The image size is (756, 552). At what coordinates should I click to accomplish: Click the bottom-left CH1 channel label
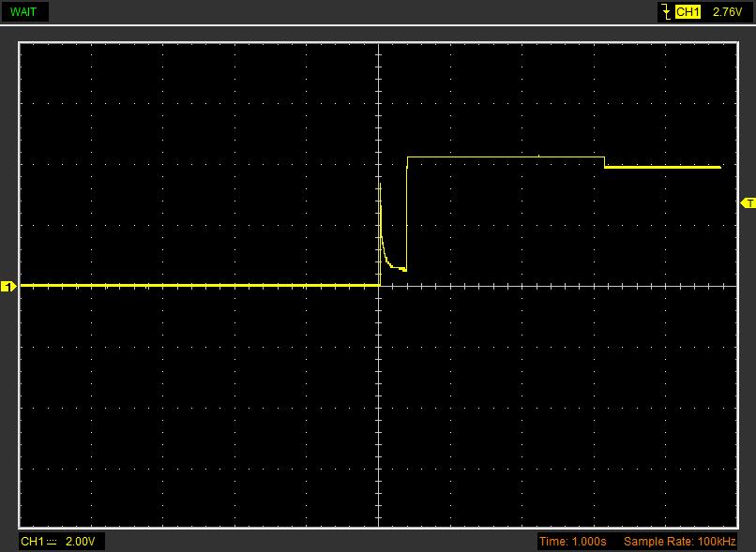point(32,542)
